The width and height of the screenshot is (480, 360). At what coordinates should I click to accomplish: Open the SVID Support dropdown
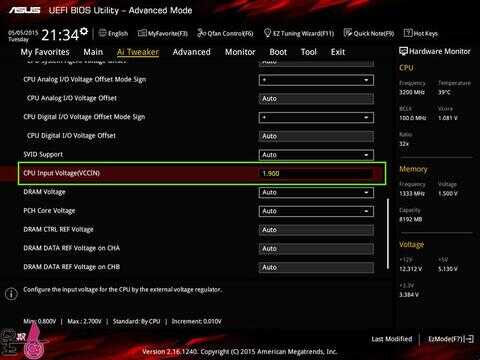coord(316,155)
